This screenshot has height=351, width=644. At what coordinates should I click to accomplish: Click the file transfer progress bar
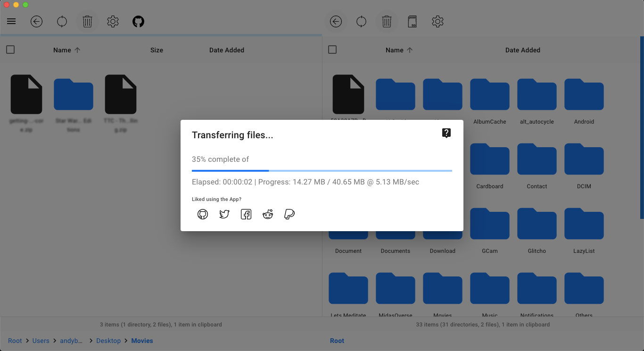click(x=322, y=170)
